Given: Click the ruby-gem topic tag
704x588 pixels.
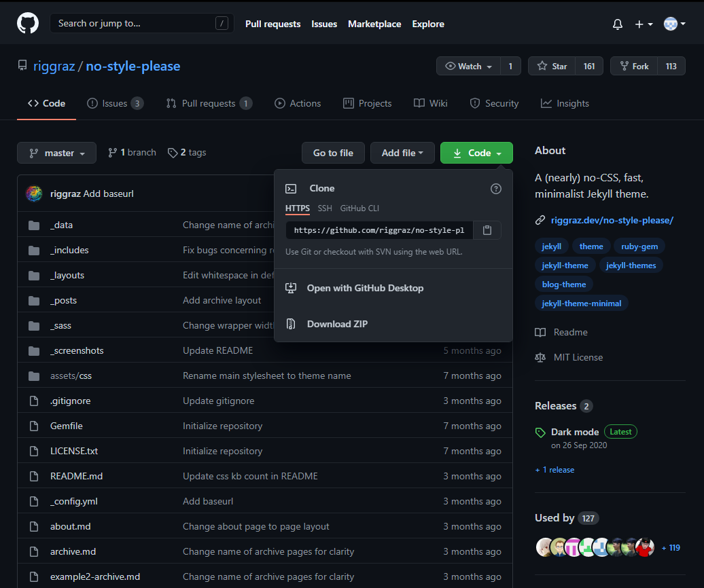Looking at the screenshot, I should [x=639, y=246].
